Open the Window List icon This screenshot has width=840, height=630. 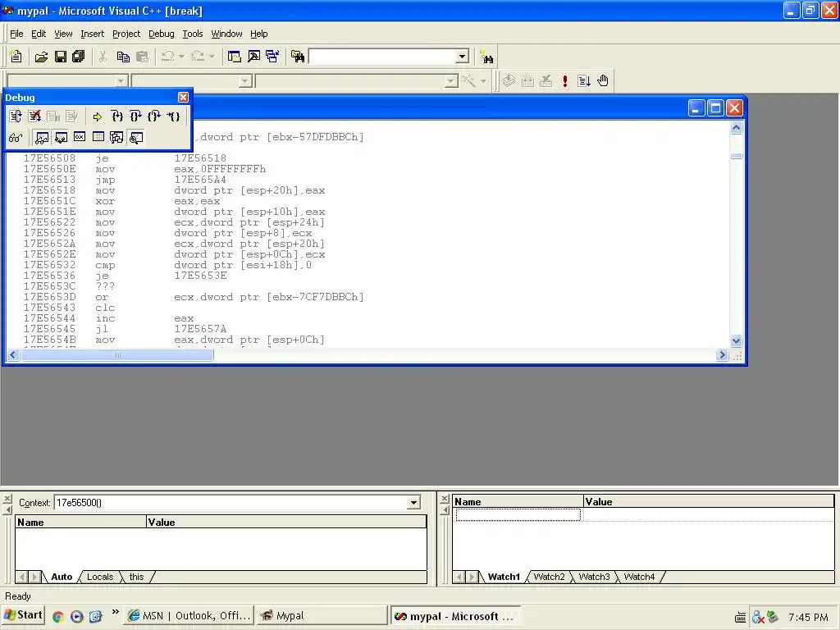[x=272, y=57]
